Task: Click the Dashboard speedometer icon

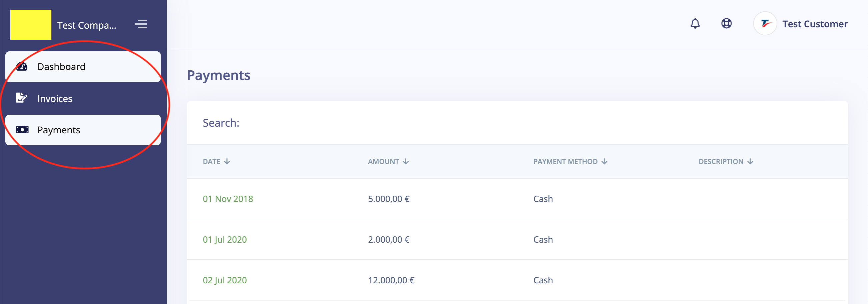Action: [x=22, y=67]
